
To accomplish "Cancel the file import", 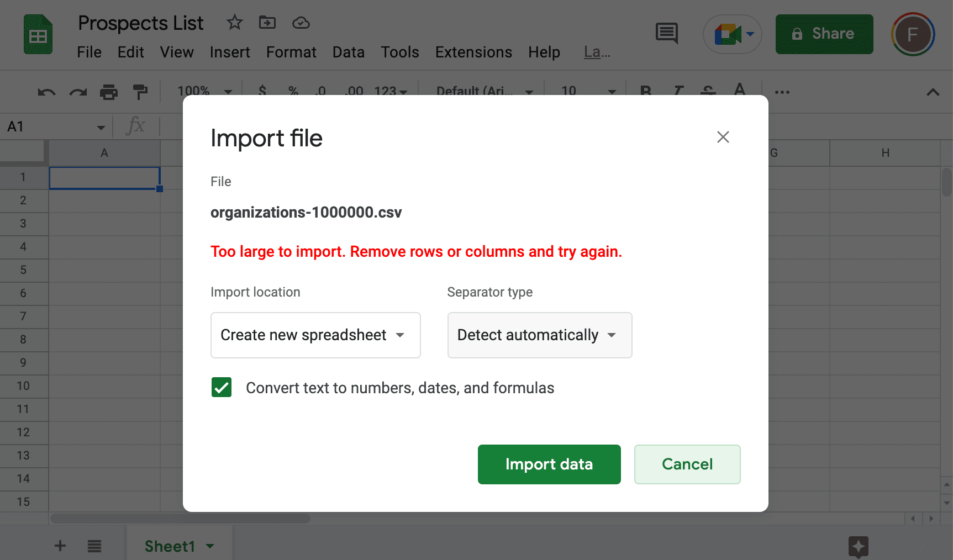I will tap(687, 464).
